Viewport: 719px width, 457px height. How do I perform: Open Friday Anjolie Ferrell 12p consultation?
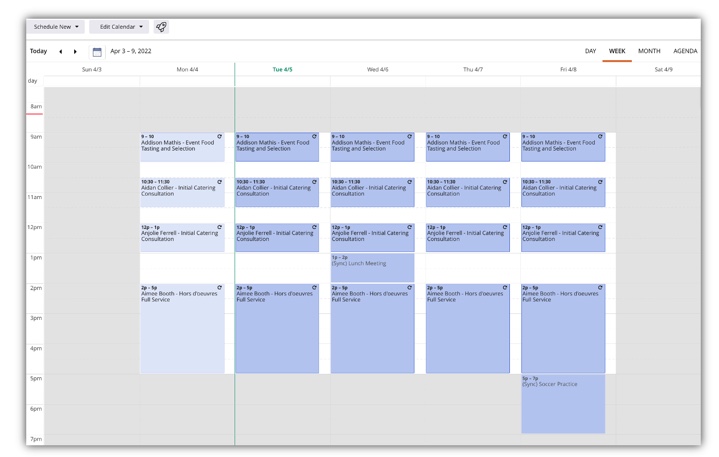pos(563,237)
